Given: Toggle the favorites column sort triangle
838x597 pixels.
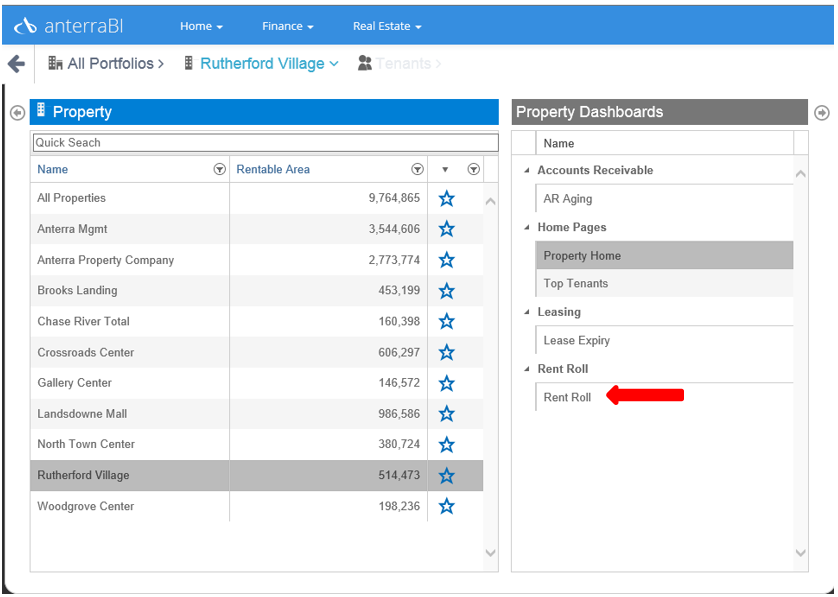Looking at the screenshot, I should (x=445, y=170).
